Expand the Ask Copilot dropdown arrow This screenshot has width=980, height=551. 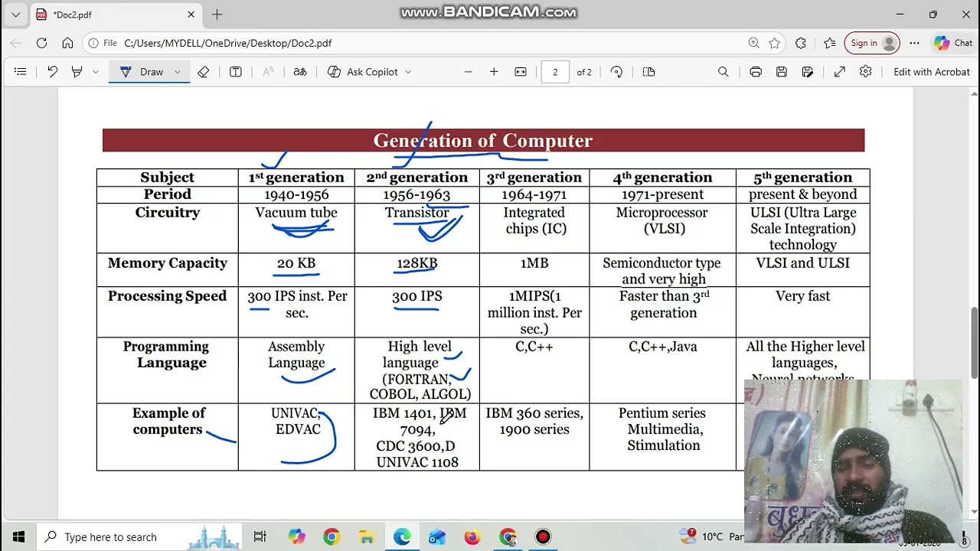pyautogui.click(x=408, y=71)
